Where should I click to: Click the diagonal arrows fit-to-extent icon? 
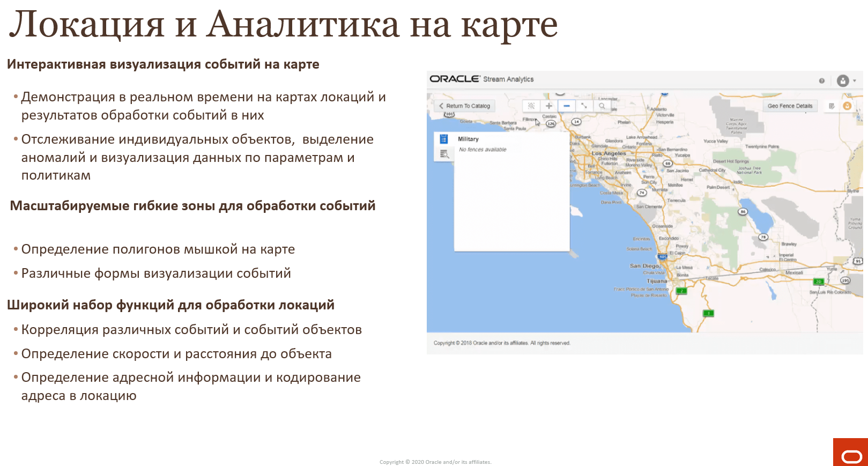tap(584, 106)
